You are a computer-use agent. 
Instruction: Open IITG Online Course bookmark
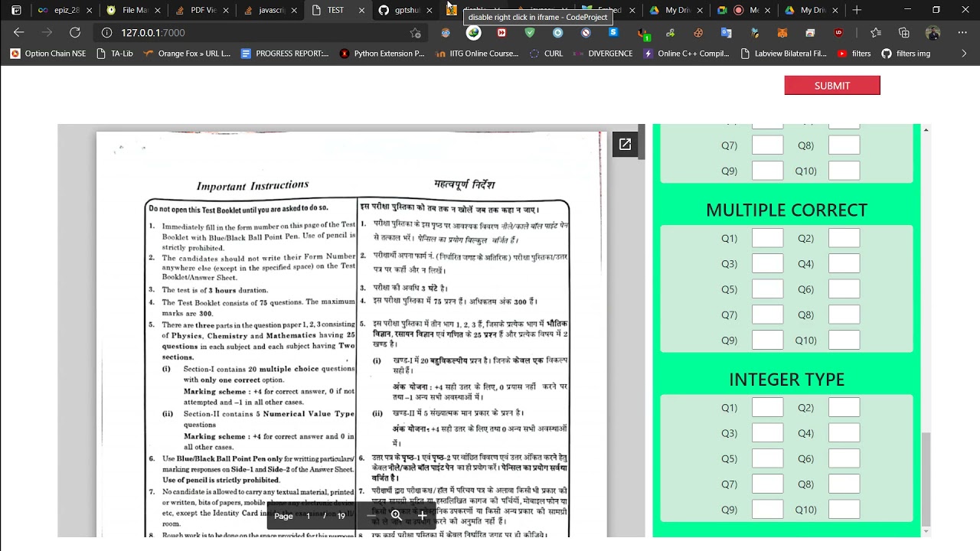click(x=478, y=54)
